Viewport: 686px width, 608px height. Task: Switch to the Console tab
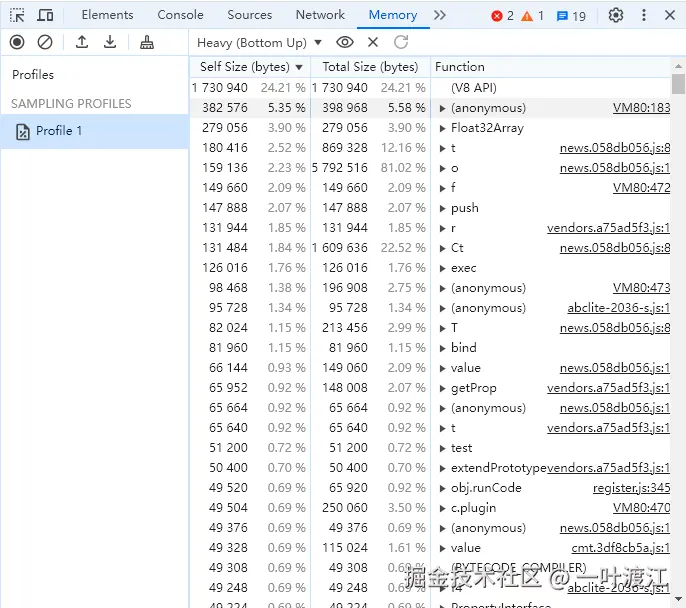pyautogui.click(x=180, y=15)
